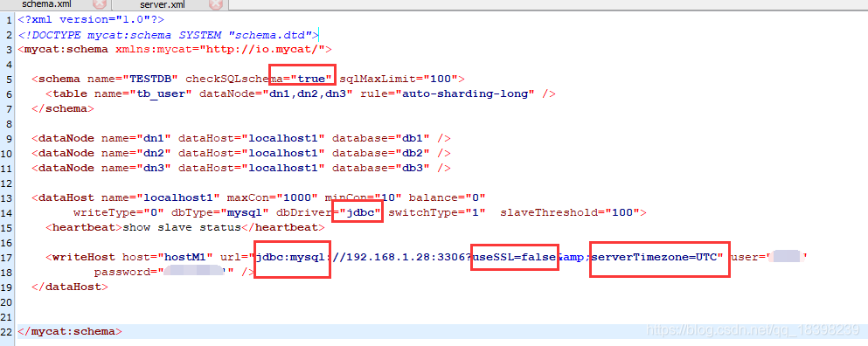This screenshot has height=346, width=868.
Task: Click the closing </dataHost> tag
Action: (x=70, y=287)
